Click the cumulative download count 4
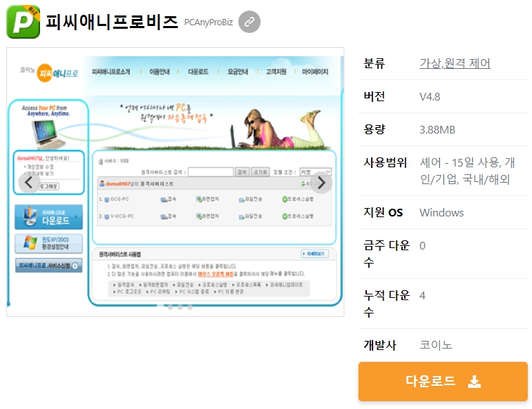Image resolution: width=532 pixels, height=409 pixels. coord(422,295)
